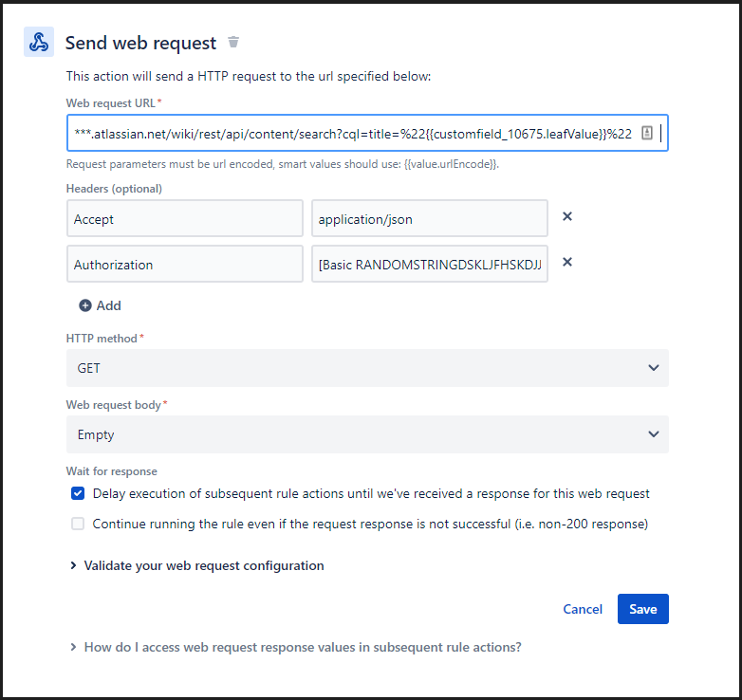Viewport: 742px width, 700px height.
Task: Edit the Basic auth header value field
Action: 429,265
